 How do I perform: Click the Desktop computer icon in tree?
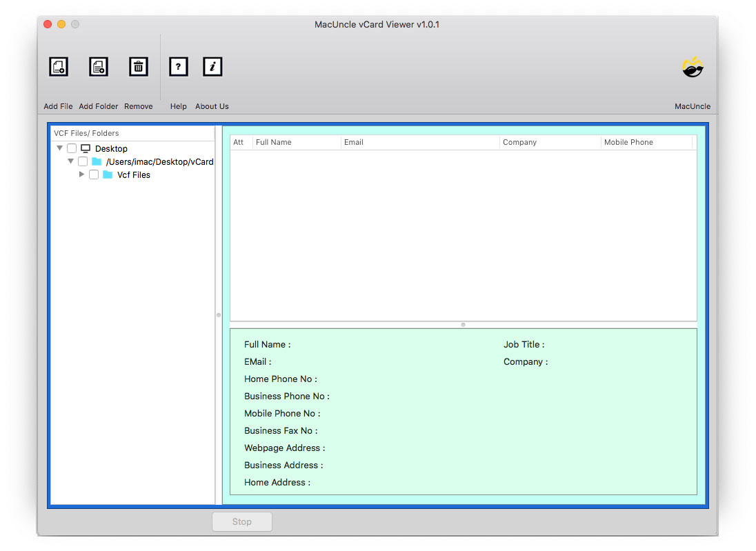tap(86, 149)
